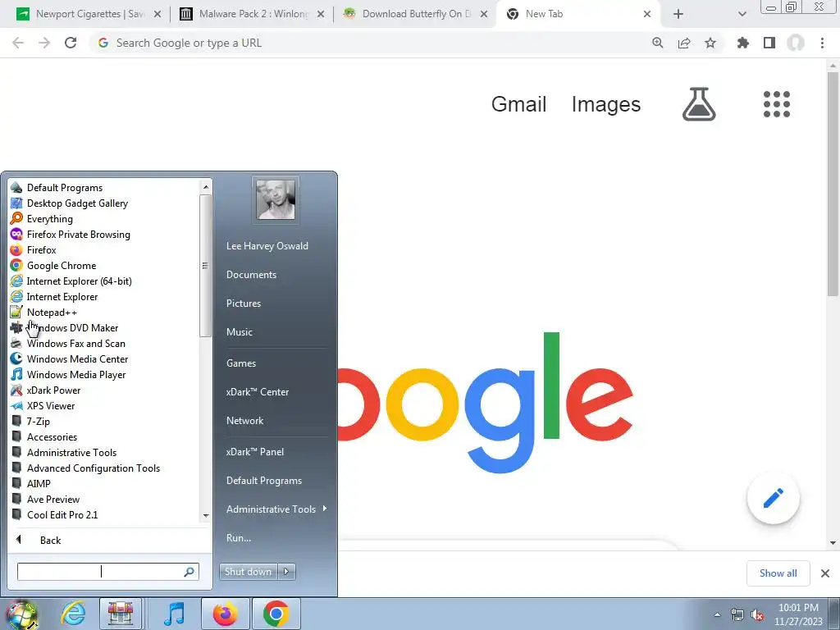Click the Internet Explorer taskbar icon

[x=73, y=614]
